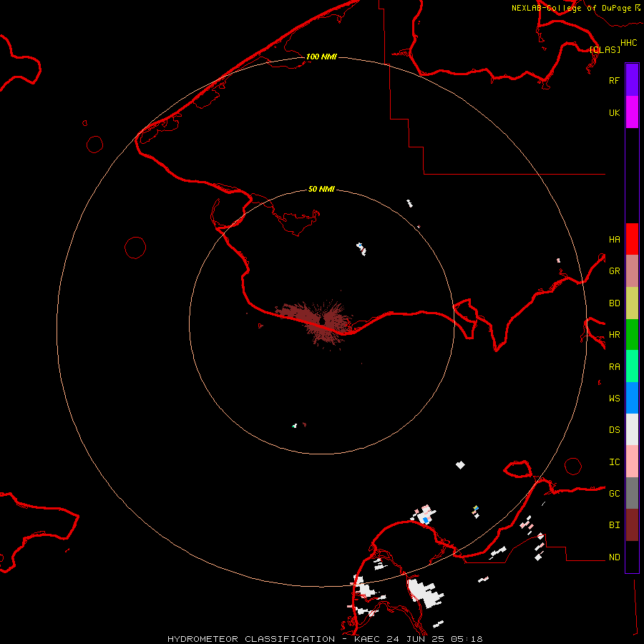Select the IC pink legend swatch
This screenshot has height=644, width=644.
(632, 462)
